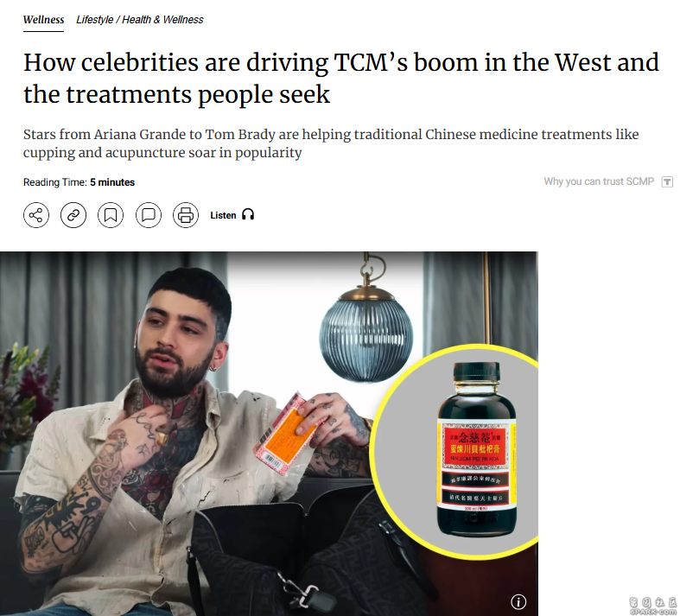Click the orange medicine box in the photo
The height and width of the screenshot is (616, 680).
coord(286,435)
